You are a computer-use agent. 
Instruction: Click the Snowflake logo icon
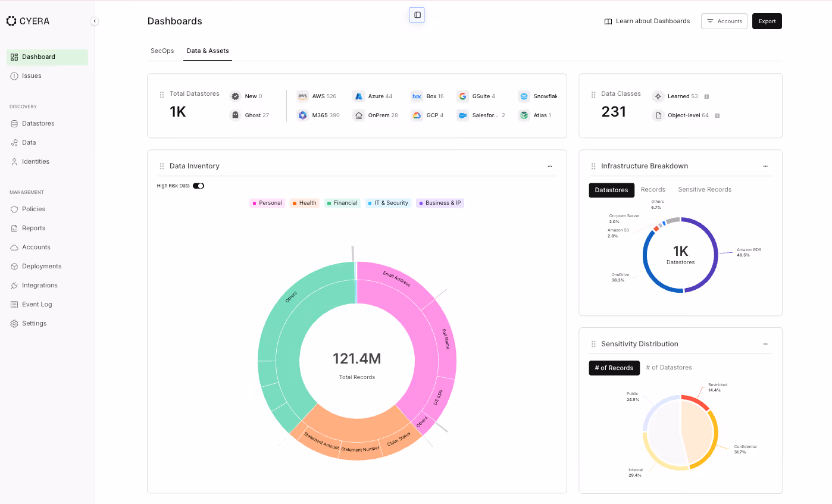coord(524,96)
